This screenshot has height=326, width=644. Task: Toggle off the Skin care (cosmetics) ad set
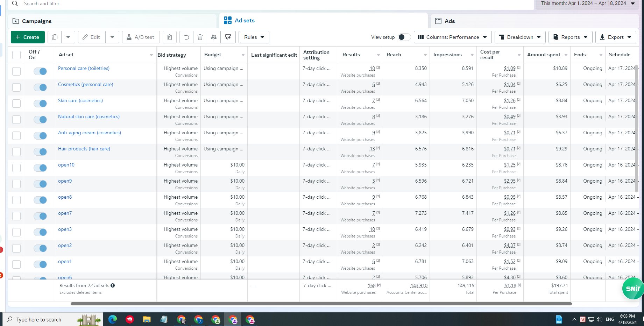coord(40,104)
